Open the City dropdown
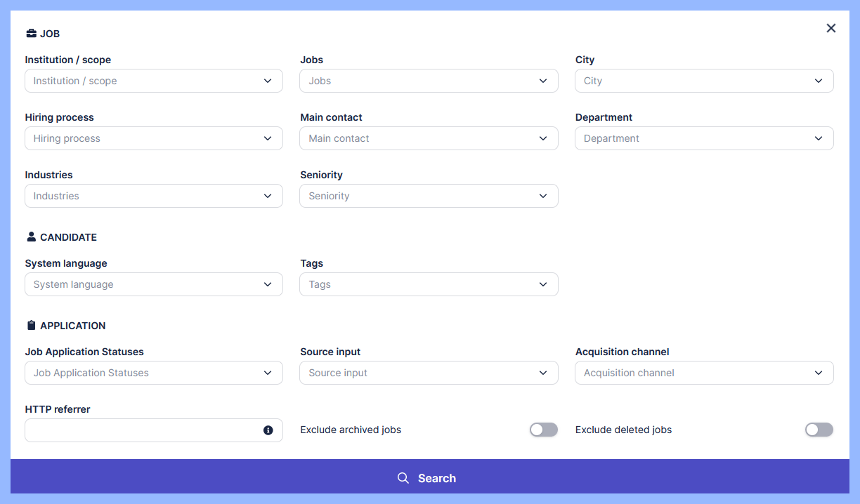This screenshot has height=504, width=860. pyautogui.click(x=704, y=81)
